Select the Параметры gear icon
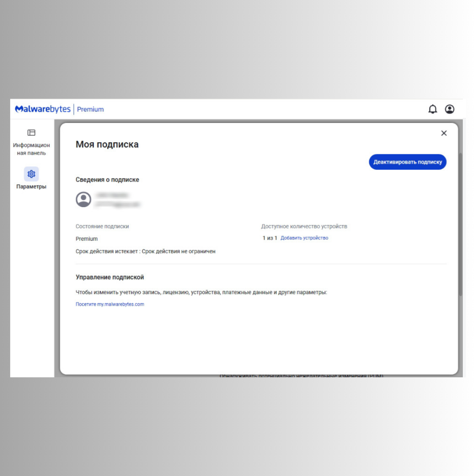This screenshot has height=476, width=476. tap(31, 174)
